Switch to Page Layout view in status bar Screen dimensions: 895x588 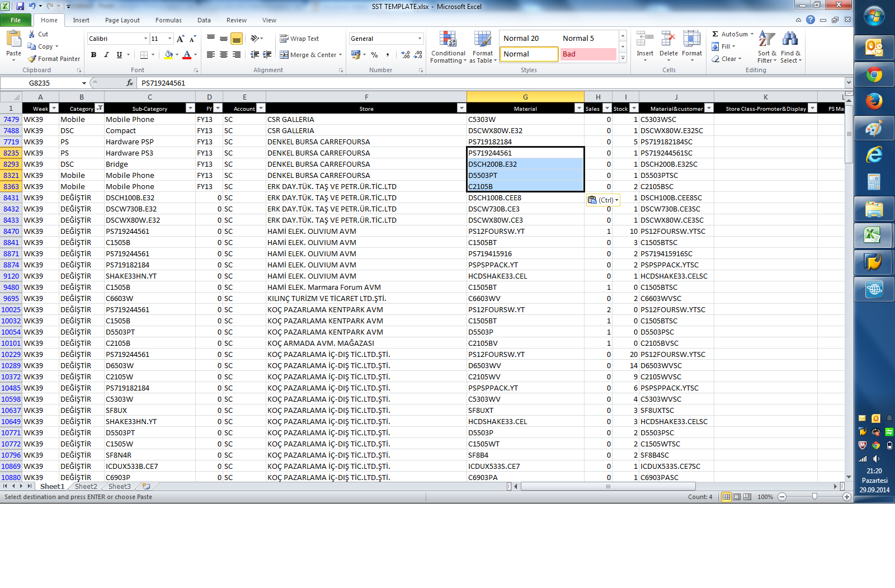pyautogui.click(x=737, y=497)
